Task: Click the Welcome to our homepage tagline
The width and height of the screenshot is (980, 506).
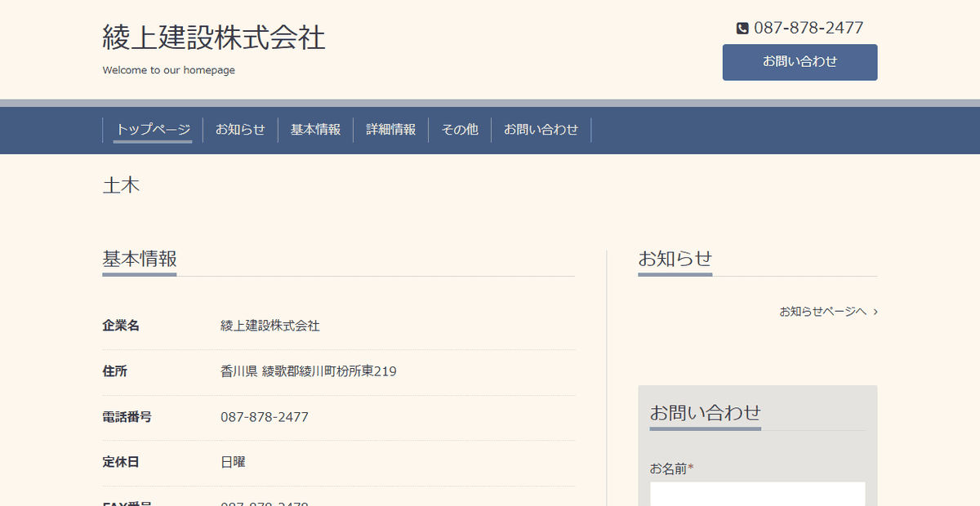Action: pos(167,70)
